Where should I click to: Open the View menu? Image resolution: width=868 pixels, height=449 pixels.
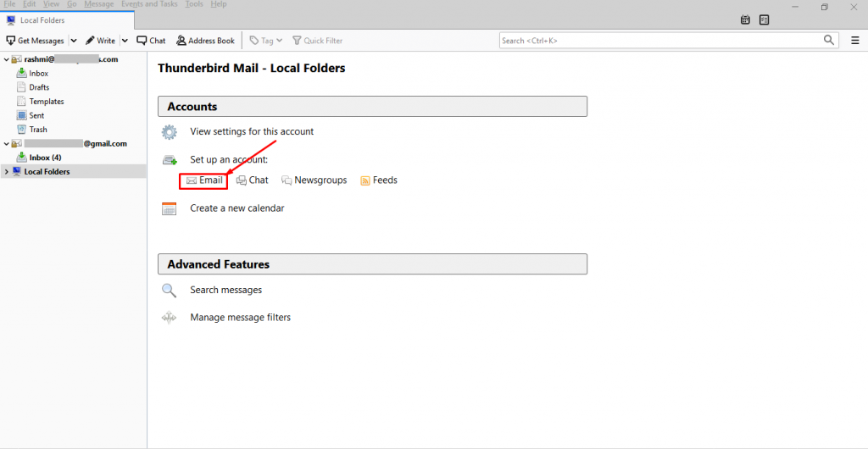click(x=51, y=4)
